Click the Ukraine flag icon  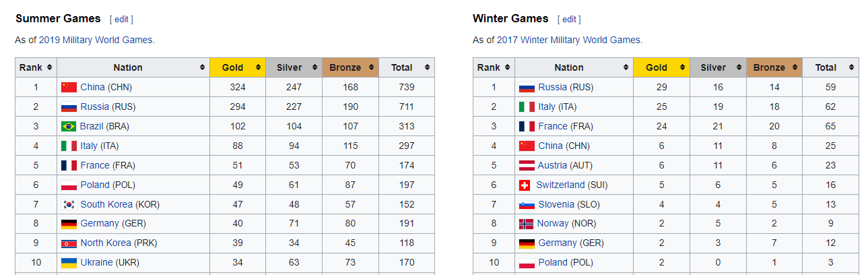(x=69, y=262)
